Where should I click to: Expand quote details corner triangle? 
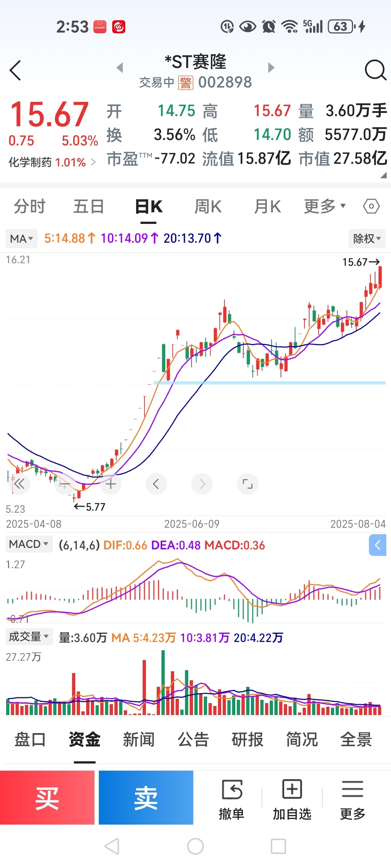click(x=383, y=175)
